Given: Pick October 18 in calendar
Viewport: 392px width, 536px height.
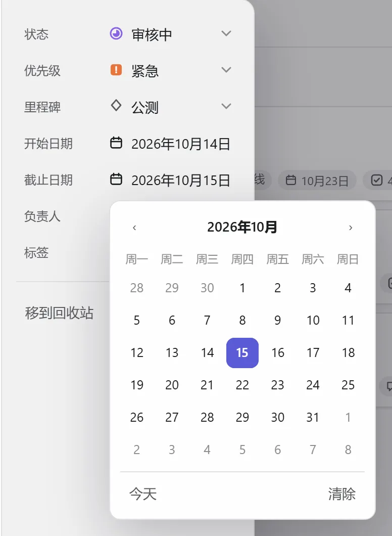Looking at the screenshot, I should click(x=348, y=353).
